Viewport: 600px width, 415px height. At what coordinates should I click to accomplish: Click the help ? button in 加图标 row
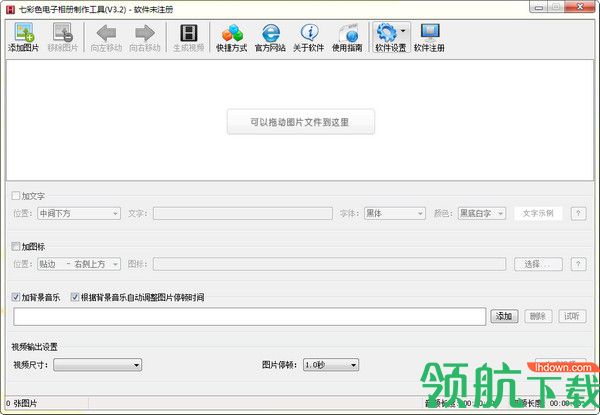578,264
